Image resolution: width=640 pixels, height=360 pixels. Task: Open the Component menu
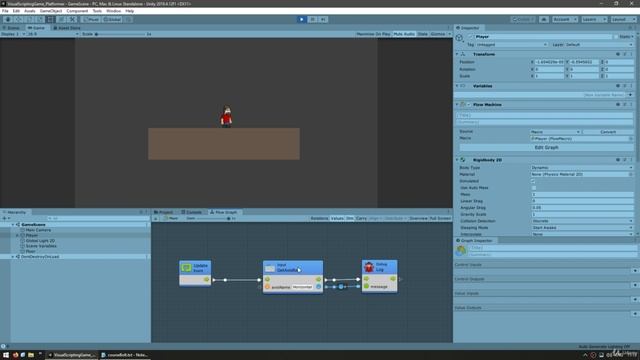coord(77,11)
